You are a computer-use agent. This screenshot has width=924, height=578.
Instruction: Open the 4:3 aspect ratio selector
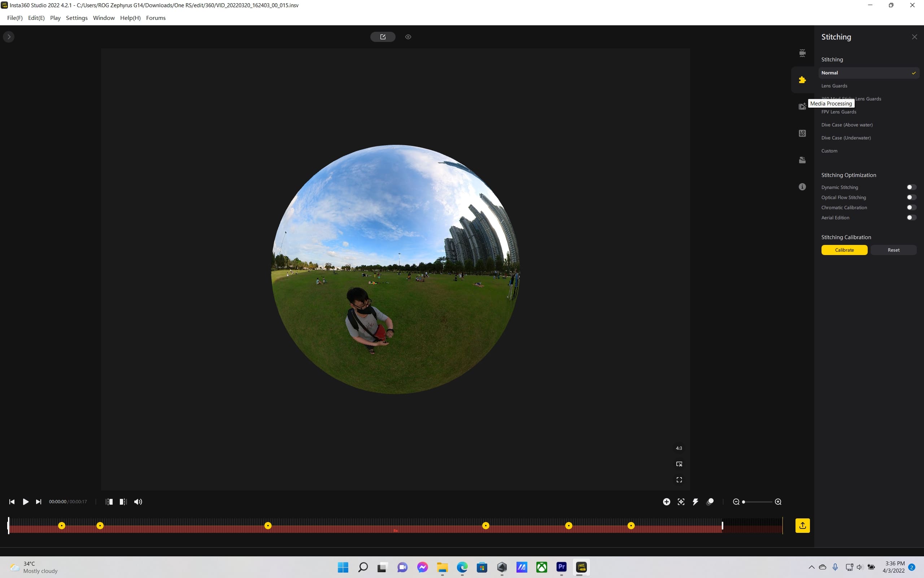coord(679,448)
